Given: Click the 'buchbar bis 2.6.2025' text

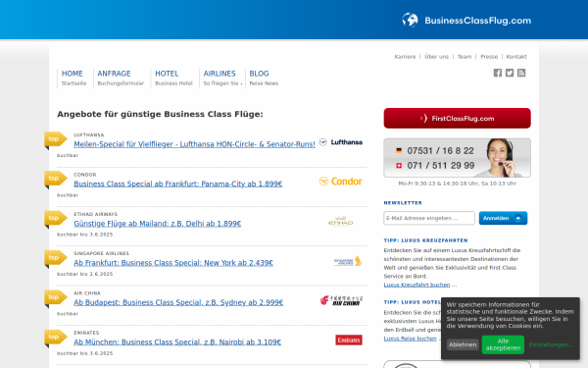Looking at the screenshot, I should 84,274.
